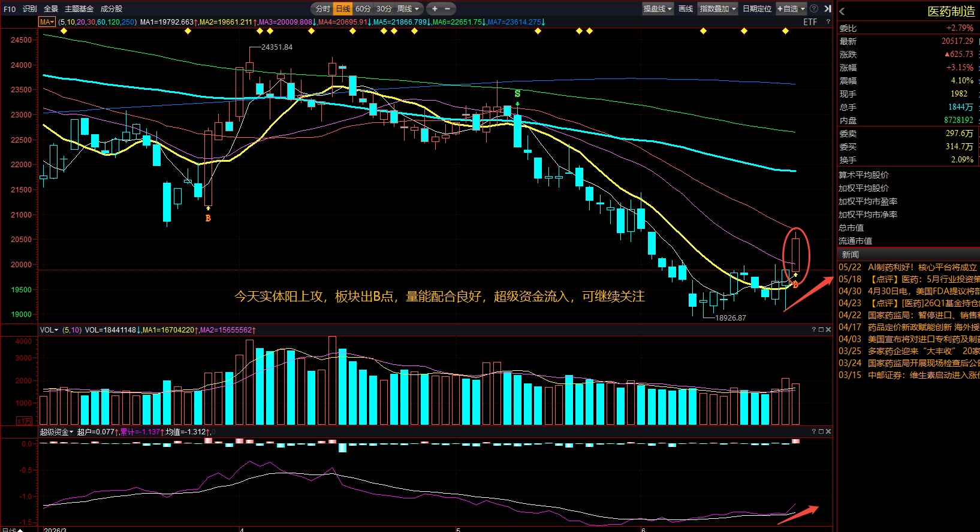Screen dimensions: 980x532
Task: Collapse the right panel with skip arrow
Action: point(827,8)
